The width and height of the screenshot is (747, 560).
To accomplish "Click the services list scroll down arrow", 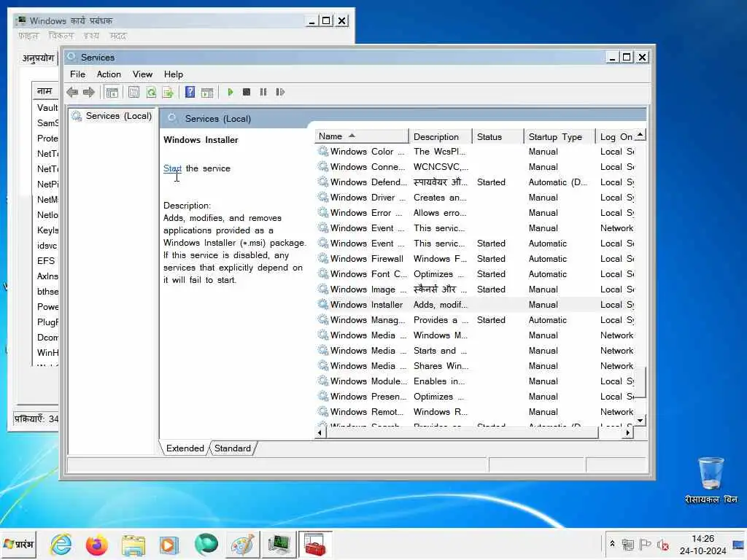I will pyautogui.click(x=640, y=421).
